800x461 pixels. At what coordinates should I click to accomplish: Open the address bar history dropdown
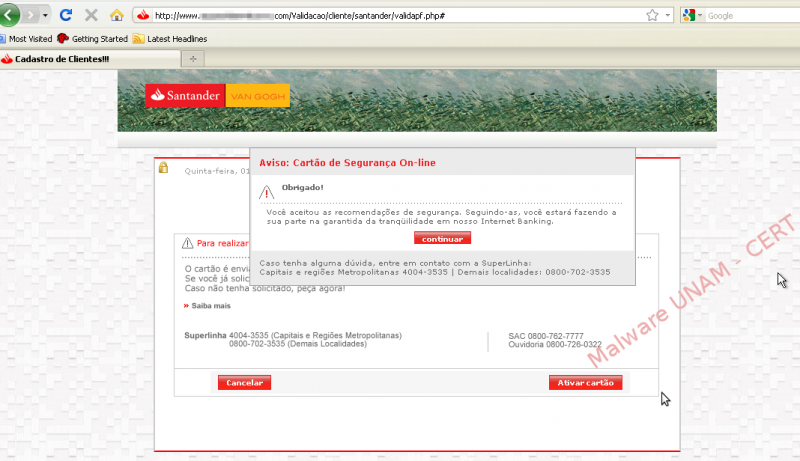[x=667, y=15]
